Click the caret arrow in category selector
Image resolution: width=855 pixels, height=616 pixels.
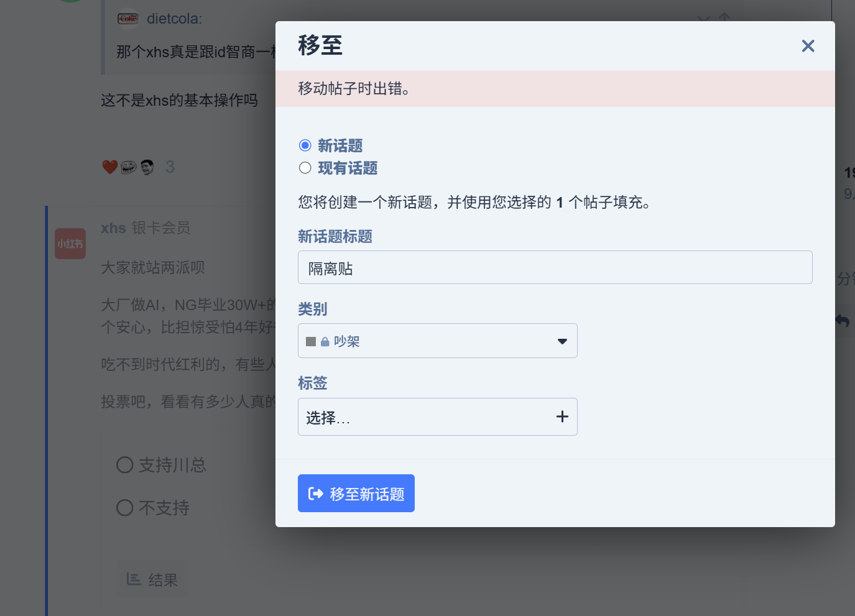pyautogui.click(x=562, y=341)
